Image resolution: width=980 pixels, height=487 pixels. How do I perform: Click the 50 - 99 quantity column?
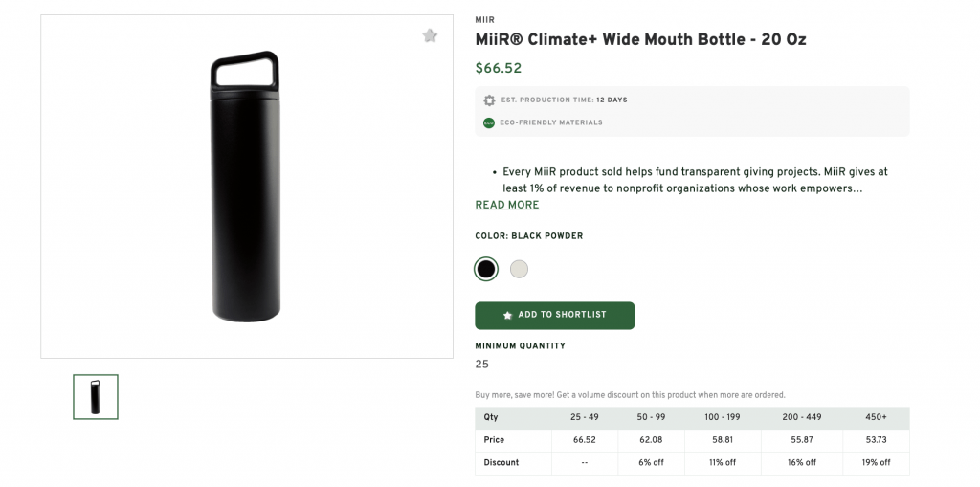point(651,417)
